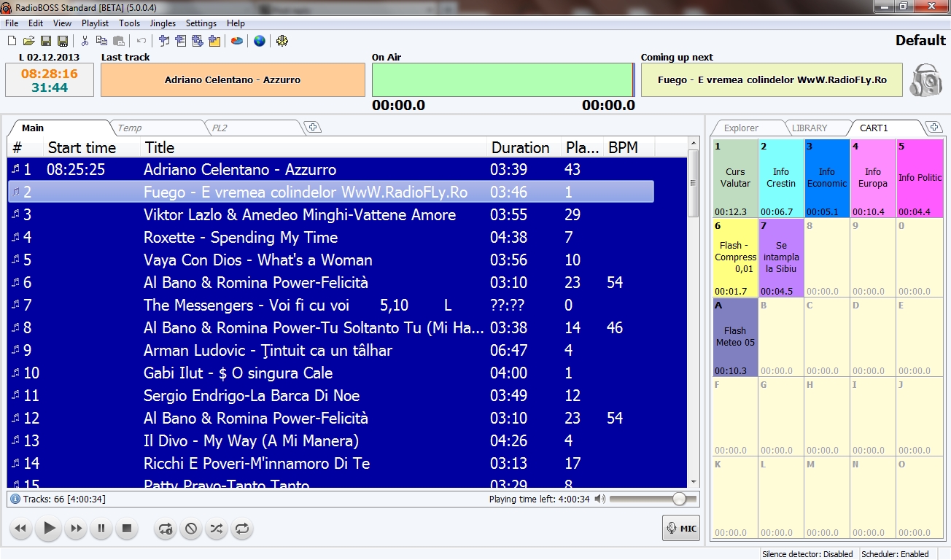Adjust the volume slider knob
Image resolution: width=951 pixels, height=560 pixels.
680,499
